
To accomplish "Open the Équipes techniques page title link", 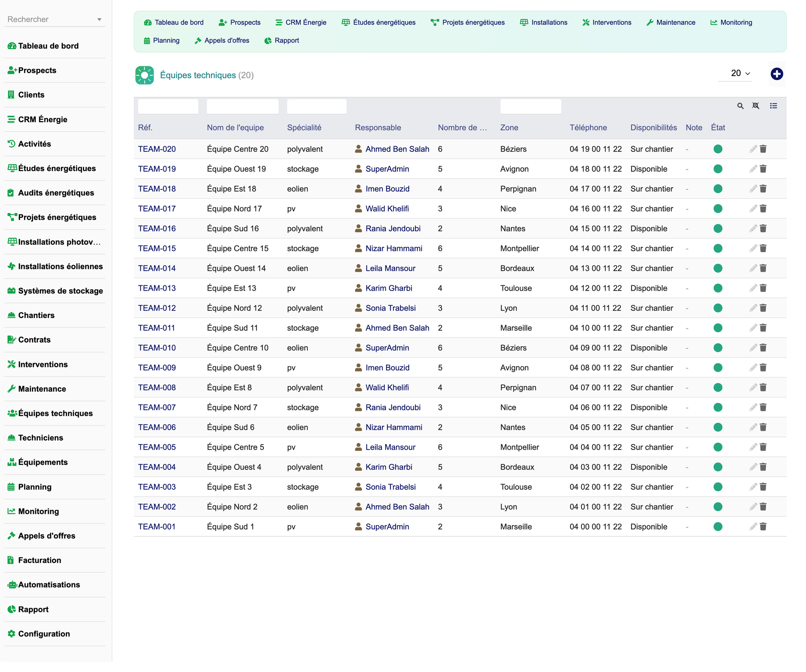I will (198, 75).
